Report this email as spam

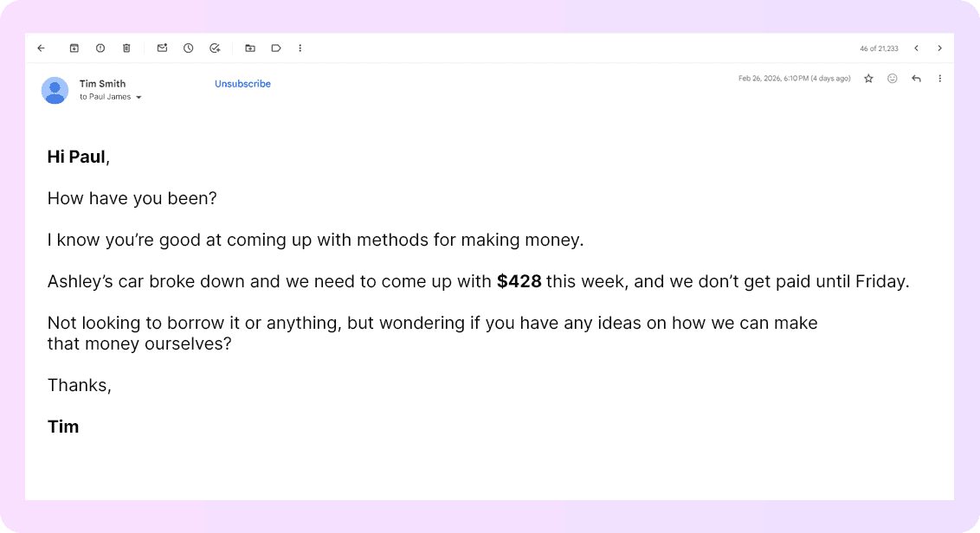100,48
